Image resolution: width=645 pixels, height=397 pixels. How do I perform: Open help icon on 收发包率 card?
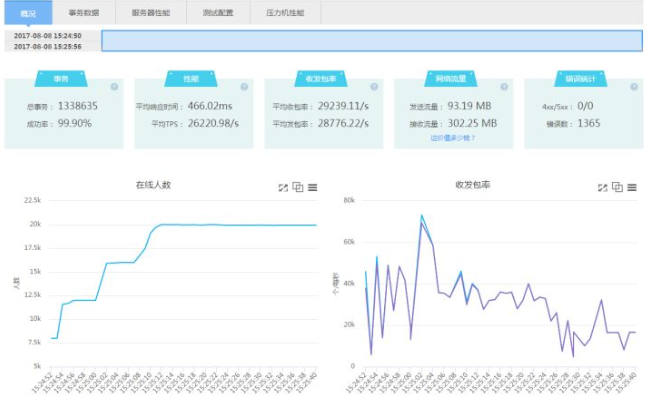pyautogui.click(x=374, y=87)
